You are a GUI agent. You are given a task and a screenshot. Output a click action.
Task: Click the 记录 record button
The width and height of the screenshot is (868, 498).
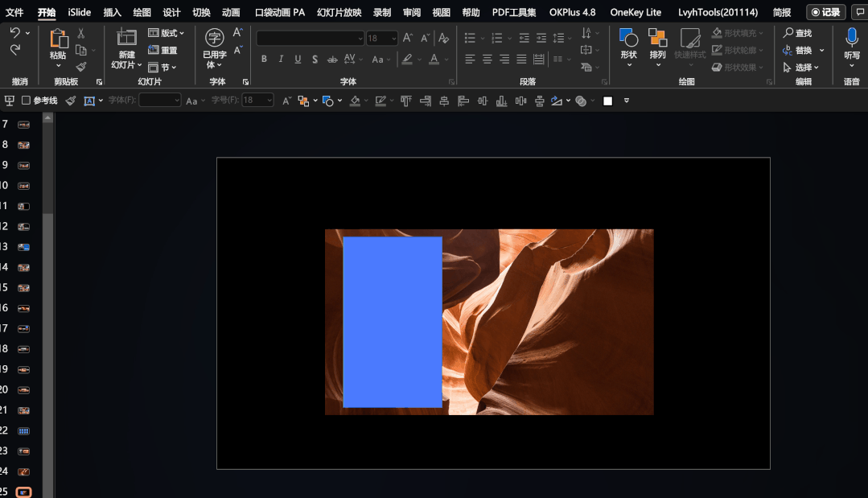tap(825, 12)
